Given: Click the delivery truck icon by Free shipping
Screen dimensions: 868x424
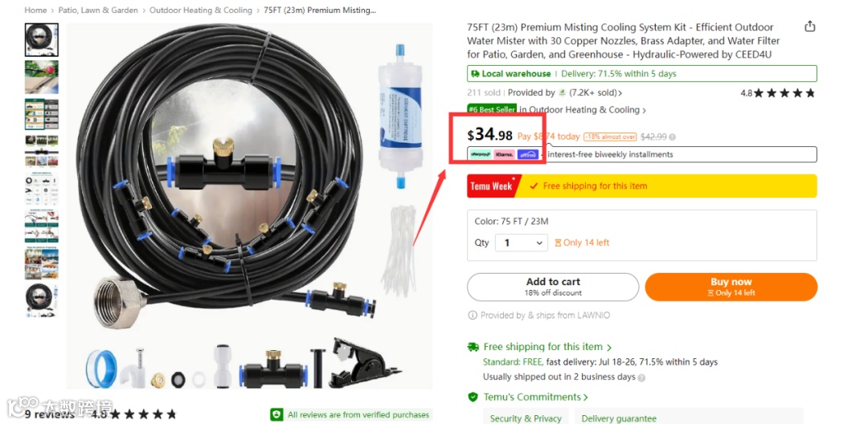Looking at the screenshot, I should pyautogui.click(x=473, y=347).
